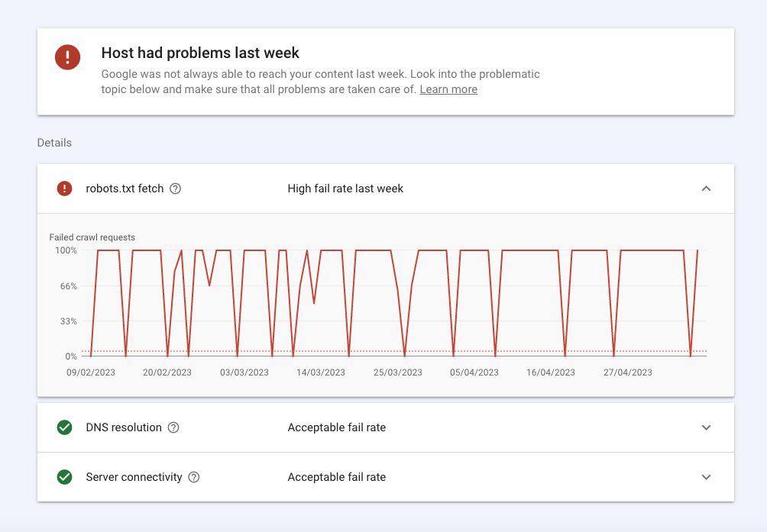
Task: Click the DNS resolution green checkmark icon
Action: pyautogui.click(x=65, y=427)
